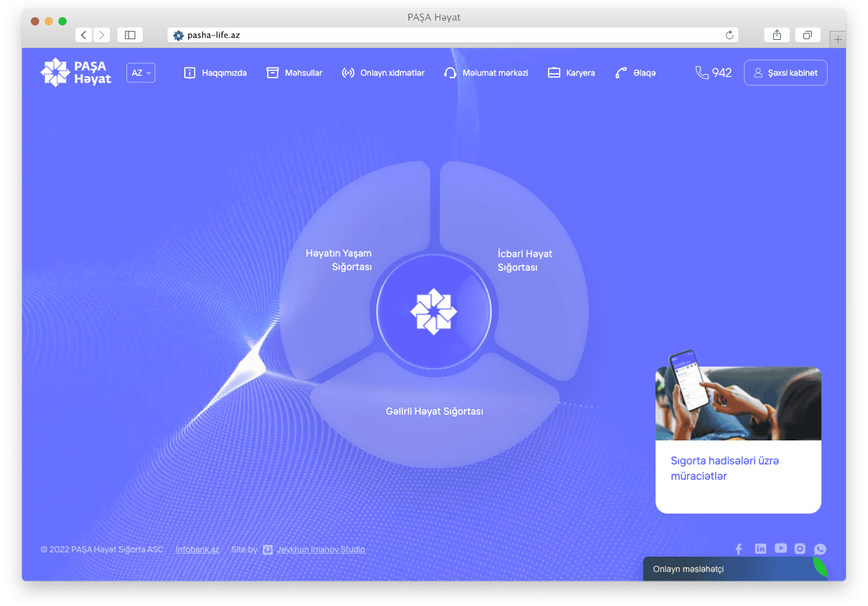Show the tab overview icon
The image size is (868, 606).
point(808,35)
